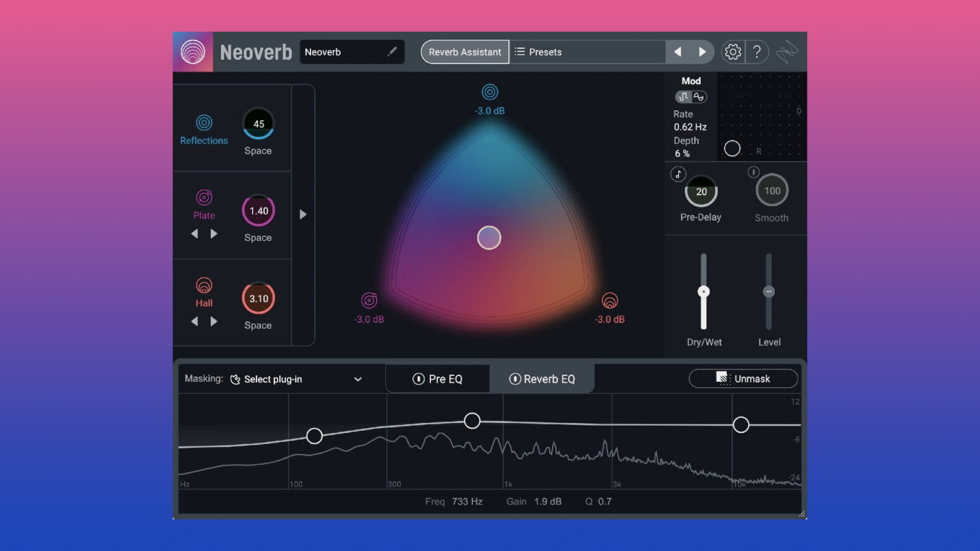The image size is (980, 551).
Task: Switch to the Pre EQ tab
Action: tap(445, 379)
